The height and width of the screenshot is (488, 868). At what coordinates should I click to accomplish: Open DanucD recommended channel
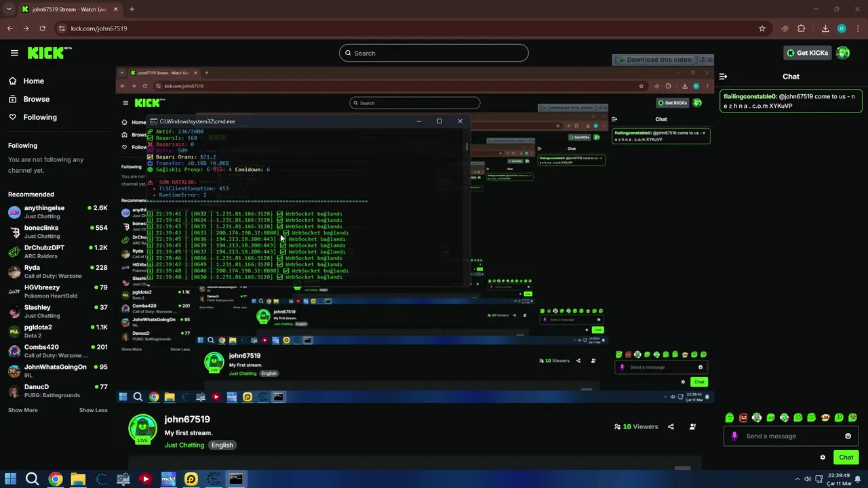pos(58,390)
